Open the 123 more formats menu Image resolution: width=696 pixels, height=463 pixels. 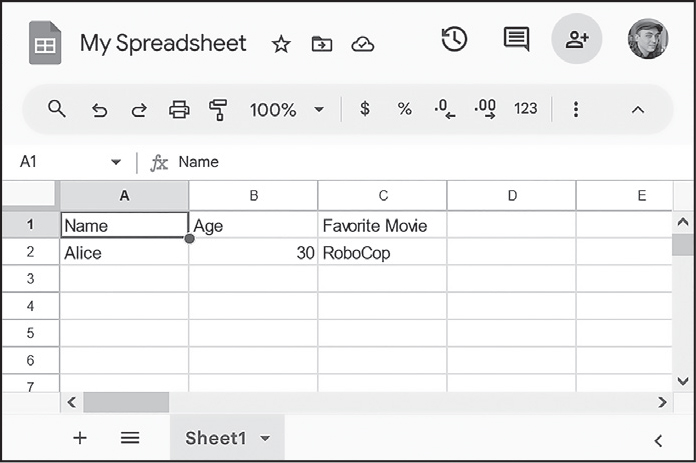[526, 109]
